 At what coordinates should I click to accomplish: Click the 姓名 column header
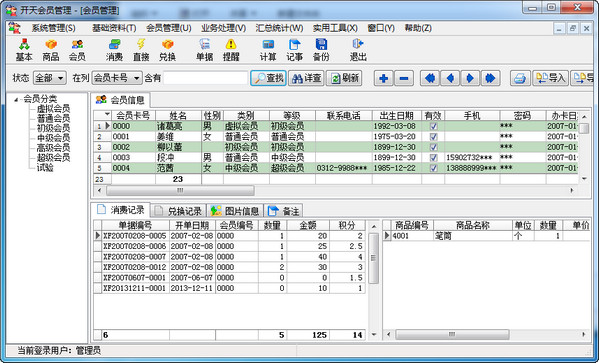(x=178, y=115)
